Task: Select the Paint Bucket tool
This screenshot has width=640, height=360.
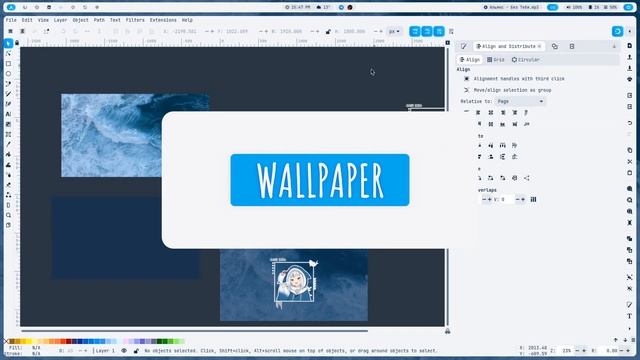Action: (8, 154)
